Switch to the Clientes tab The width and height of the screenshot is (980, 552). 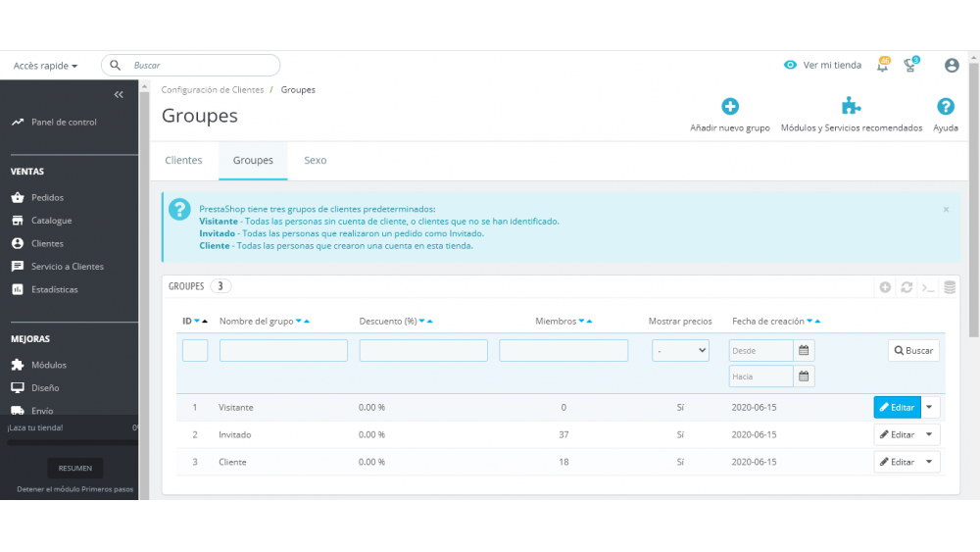tap(184, 160)
